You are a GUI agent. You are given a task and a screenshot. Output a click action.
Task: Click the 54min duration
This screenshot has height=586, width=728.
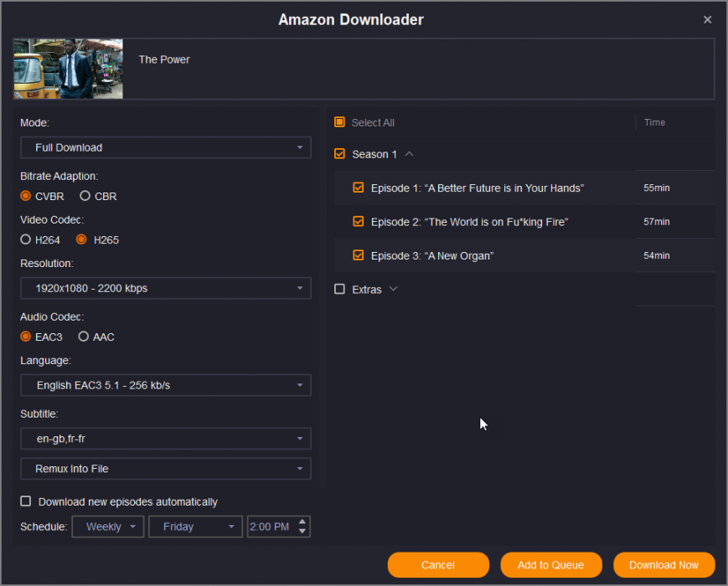point(657,255)
